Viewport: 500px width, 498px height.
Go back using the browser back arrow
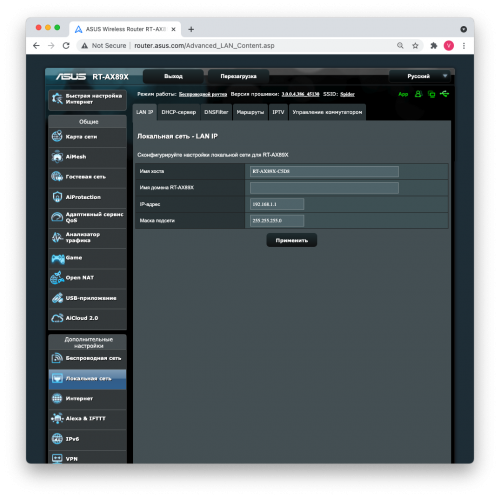click(x=36, y=46)
